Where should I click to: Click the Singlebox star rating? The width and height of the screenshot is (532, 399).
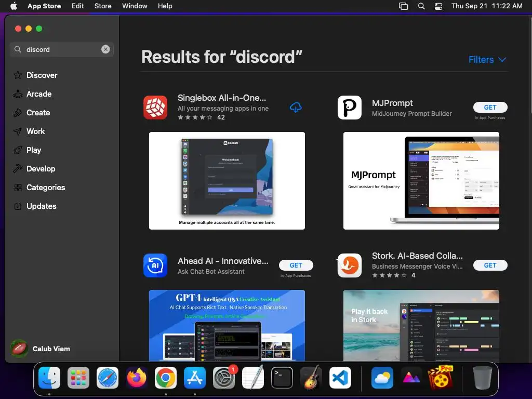[x=195, y=117]
